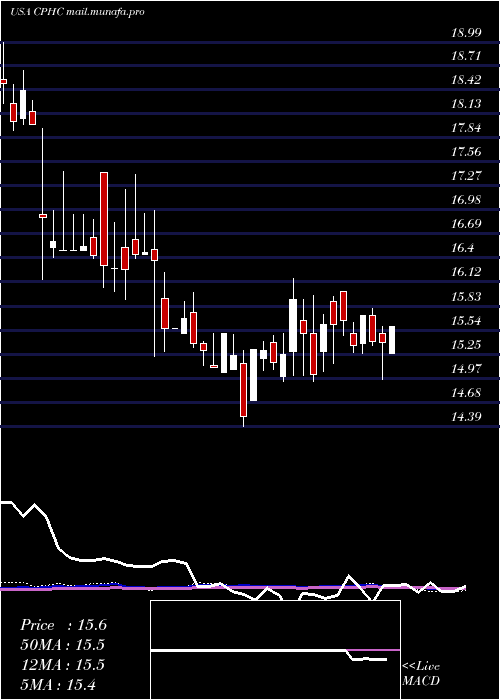
Task: Click the lowest red candlestick reaching 14.39
Action: (243, 390)
